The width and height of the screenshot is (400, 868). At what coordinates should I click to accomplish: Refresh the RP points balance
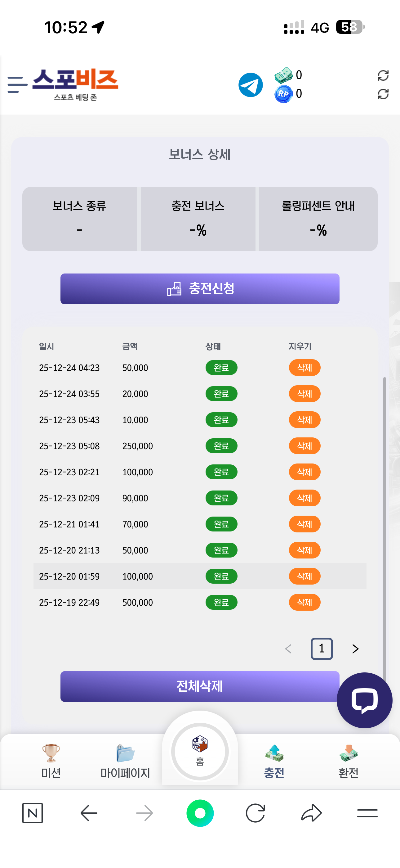point(383,94)
